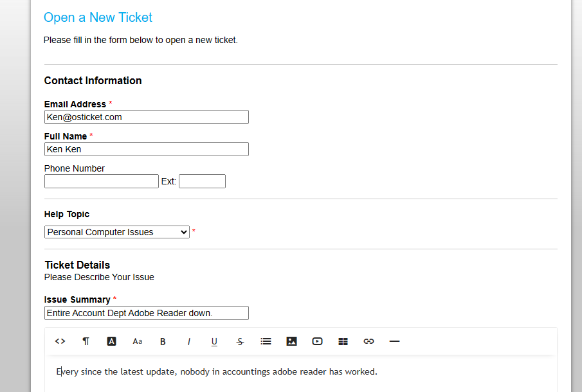Image resolution: width=582 pixels, height=392 pixels.
Task: Click the Issue Summary text field
Action: click(x=146, y=313)
